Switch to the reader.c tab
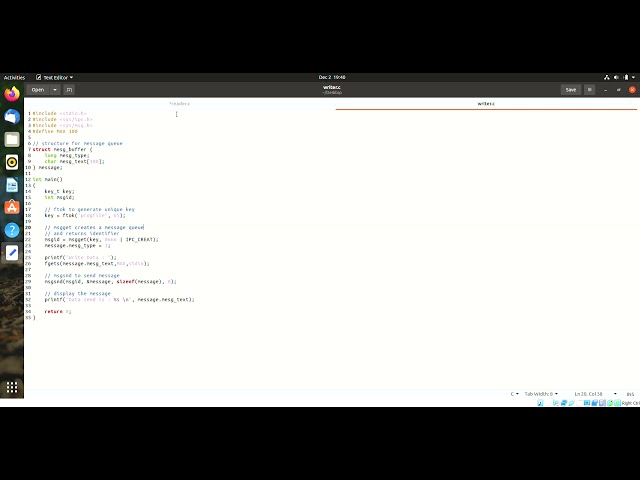This screenshot has height=480, width=640. (180, 104)
